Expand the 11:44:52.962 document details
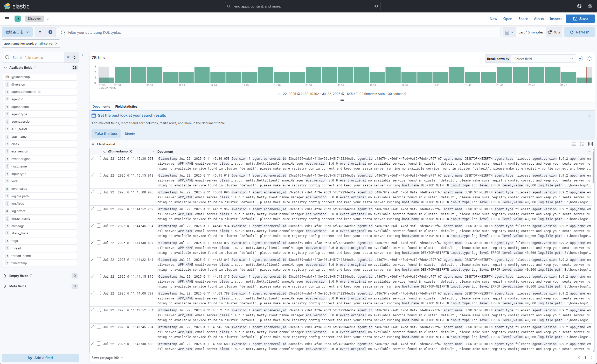Image resolution: width=597 pixels, height=364 pixels. [93, 209]
